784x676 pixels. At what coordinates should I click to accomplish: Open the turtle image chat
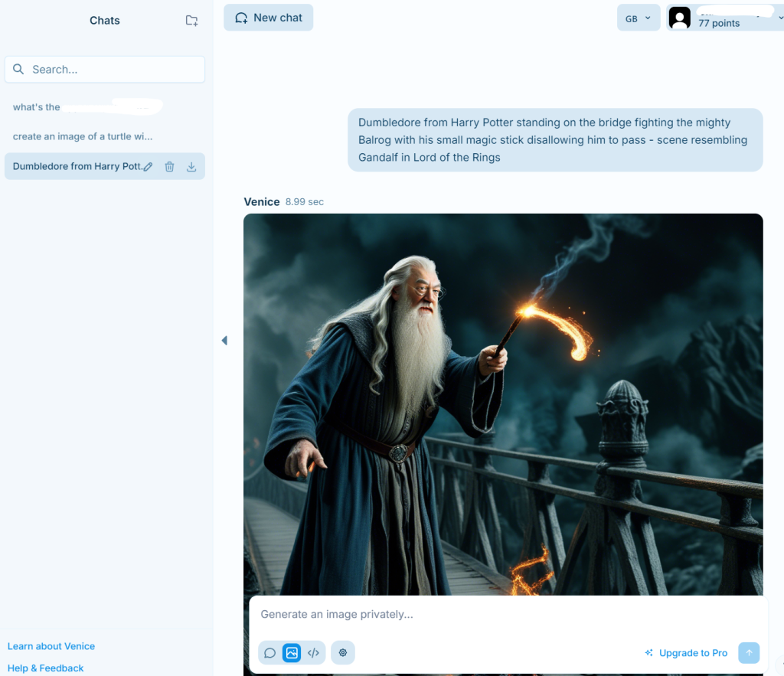coord(83,136)
